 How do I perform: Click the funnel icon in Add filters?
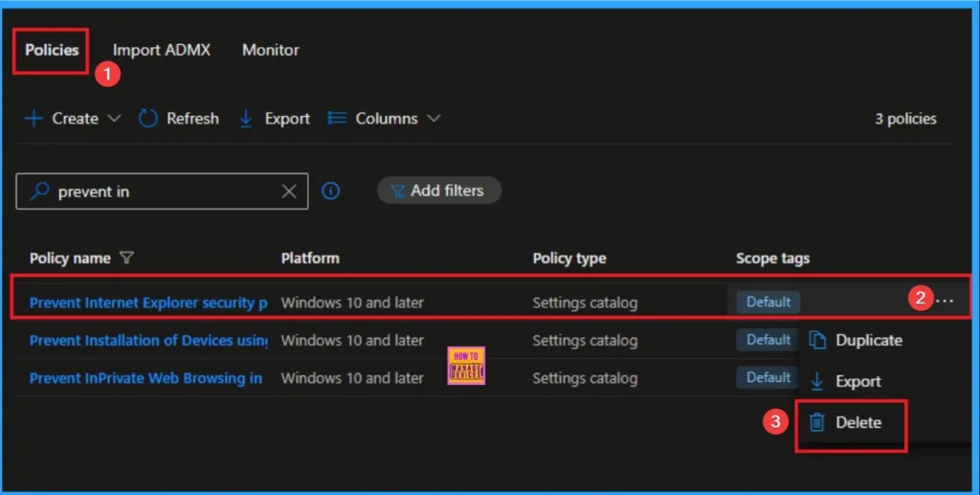(x=397, y=191)
